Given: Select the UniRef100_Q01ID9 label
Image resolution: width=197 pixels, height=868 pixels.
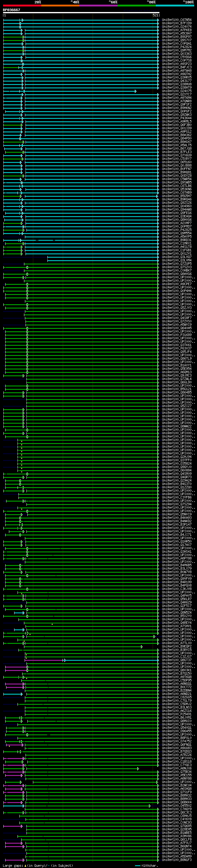Looking at the screenshot, I should pyautogui.click(x=177, y=128).
